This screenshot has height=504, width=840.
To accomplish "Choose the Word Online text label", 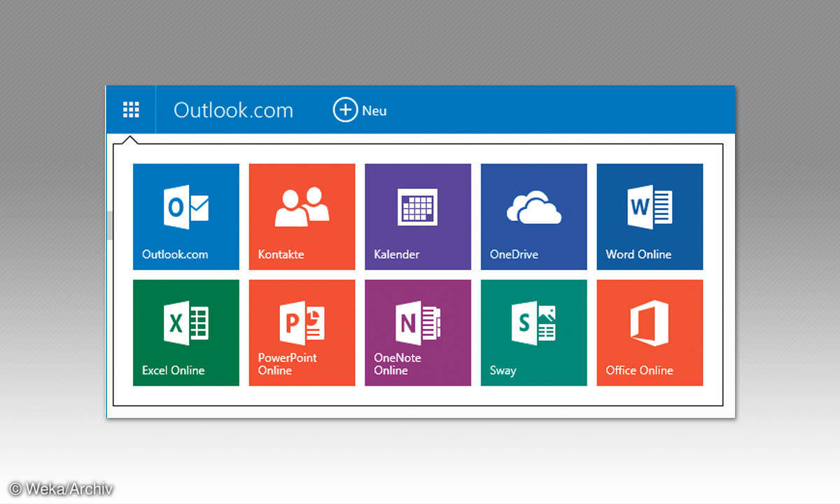I will click(638, 255).
